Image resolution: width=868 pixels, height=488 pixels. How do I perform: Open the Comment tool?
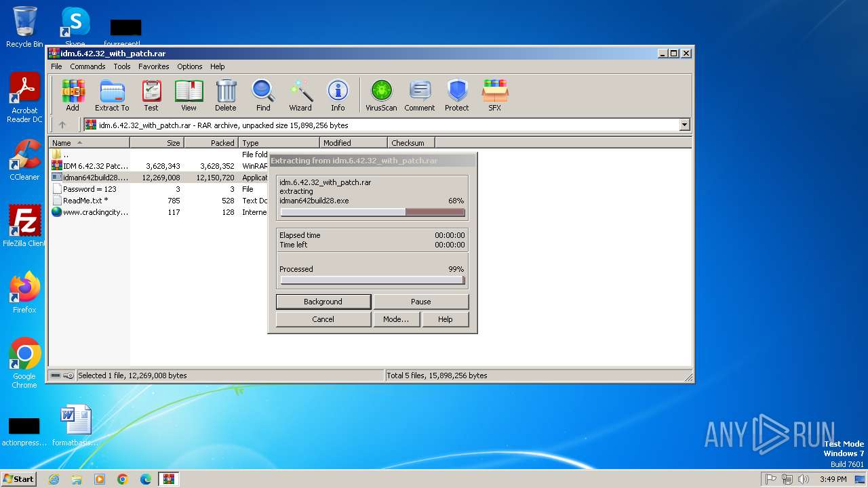pos(420,95)
